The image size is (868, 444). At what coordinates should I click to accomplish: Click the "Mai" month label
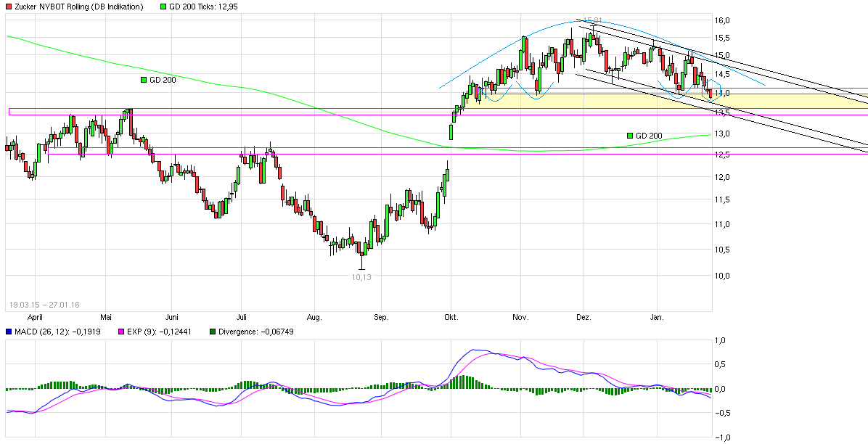(x=106, y=318)
